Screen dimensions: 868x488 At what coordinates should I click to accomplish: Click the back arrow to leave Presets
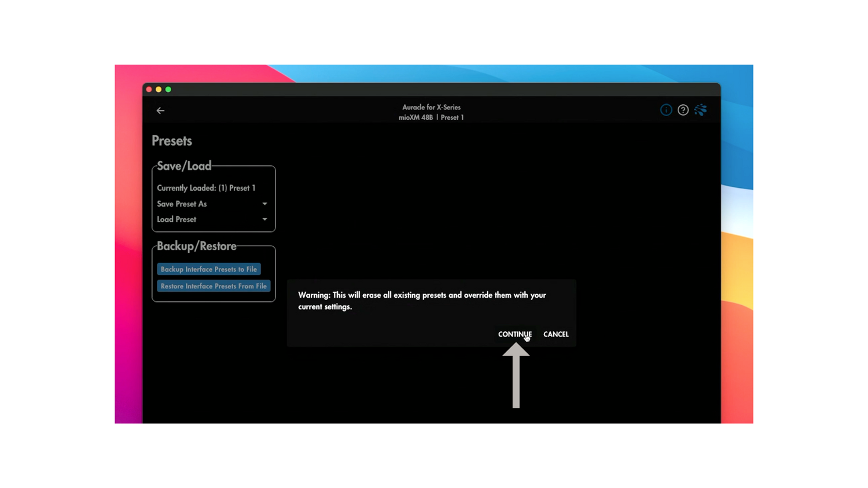[x=160, y=110]
